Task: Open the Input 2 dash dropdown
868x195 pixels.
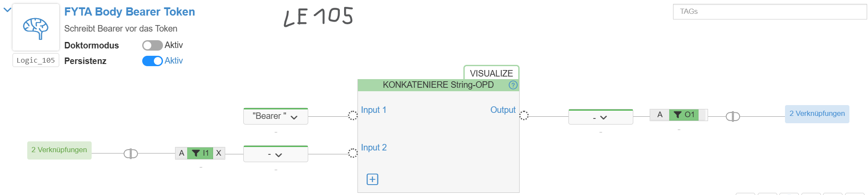Action: [x=276, y=154]
